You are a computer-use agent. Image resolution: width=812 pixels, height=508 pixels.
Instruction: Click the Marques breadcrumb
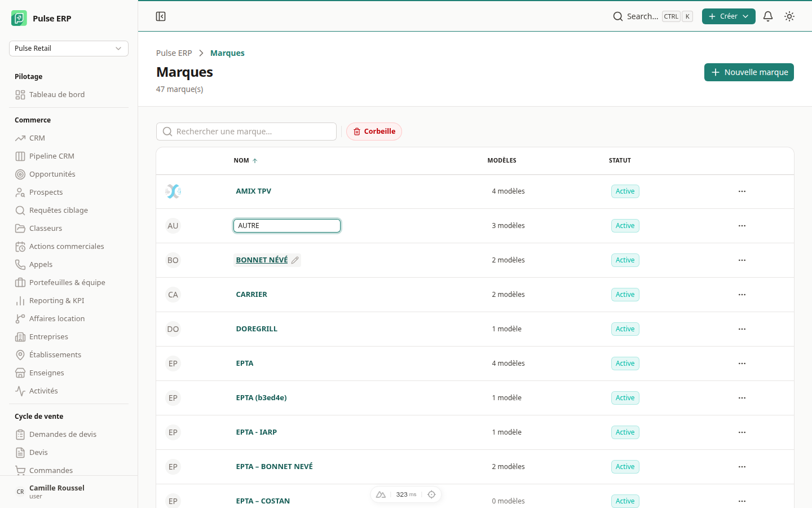pyautogui.click(x=227, y=53)
